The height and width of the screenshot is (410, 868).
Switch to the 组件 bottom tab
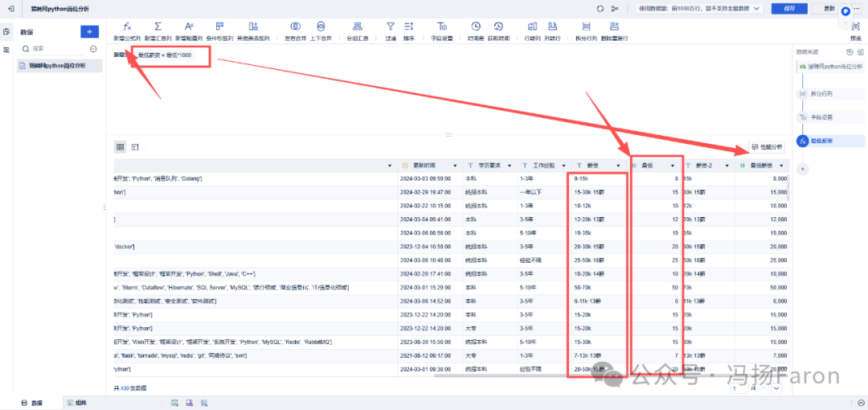pos(77,403)
